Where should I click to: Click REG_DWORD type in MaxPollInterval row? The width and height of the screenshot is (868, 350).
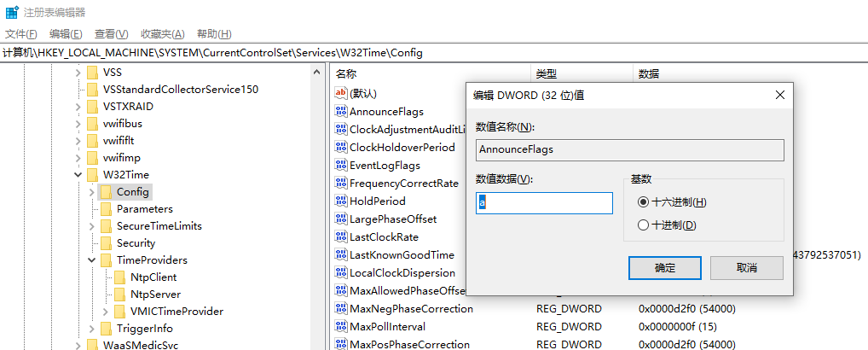tap(569, 327)
